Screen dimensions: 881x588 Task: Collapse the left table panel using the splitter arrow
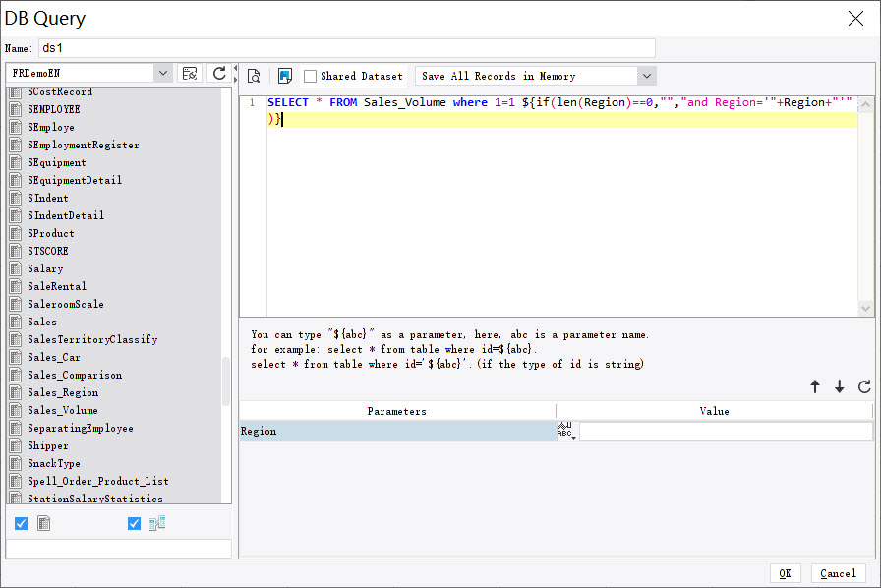click(x=235, y=69)
